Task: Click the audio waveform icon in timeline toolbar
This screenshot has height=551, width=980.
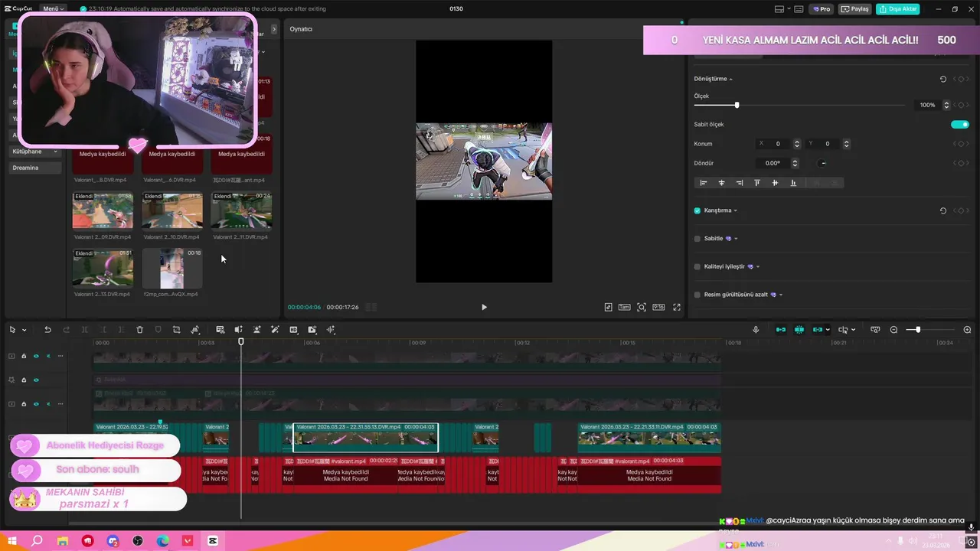Action: pyautogui.click(x=331, y=330)
